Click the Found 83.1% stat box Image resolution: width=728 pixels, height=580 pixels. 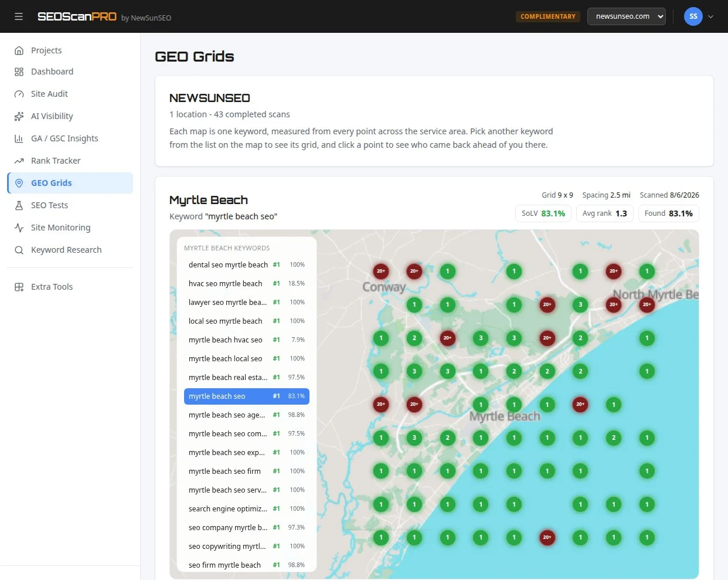tap(669, 213)
